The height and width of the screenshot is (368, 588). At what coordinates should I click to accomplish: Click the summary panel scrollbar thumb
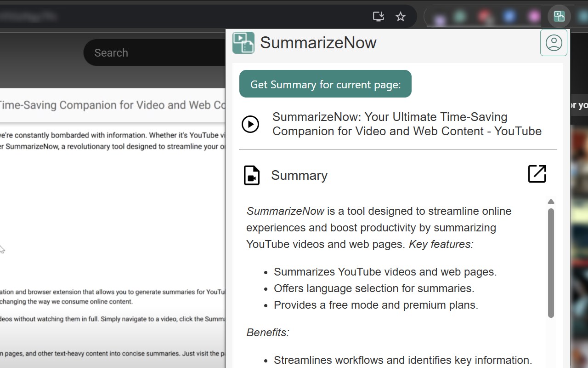click(551, 263)
